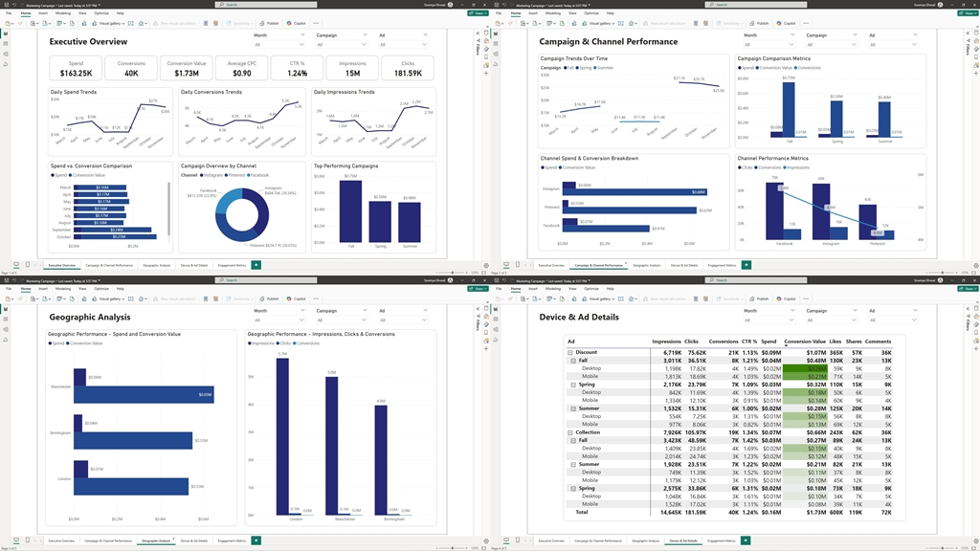
Task: Sort by the Conversion Value column header
Action: pyautogui.click(x=804, y=342)
